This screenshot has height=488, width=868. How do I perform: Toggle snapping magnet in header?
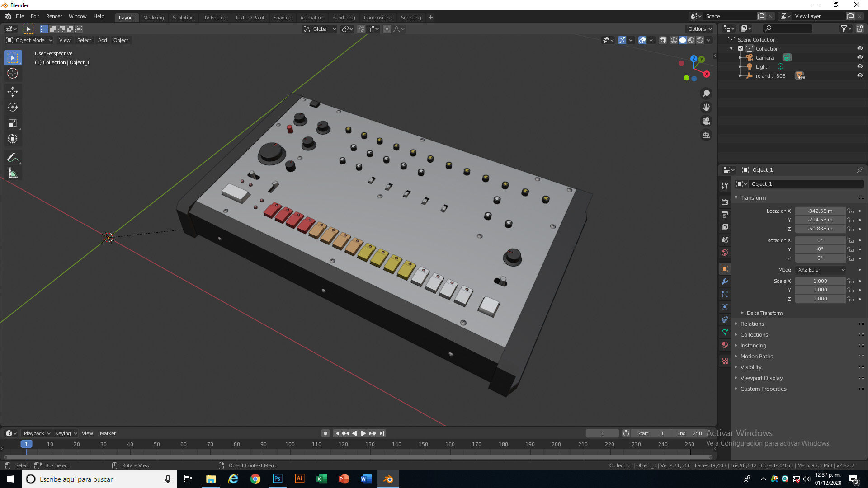(361, 29)
